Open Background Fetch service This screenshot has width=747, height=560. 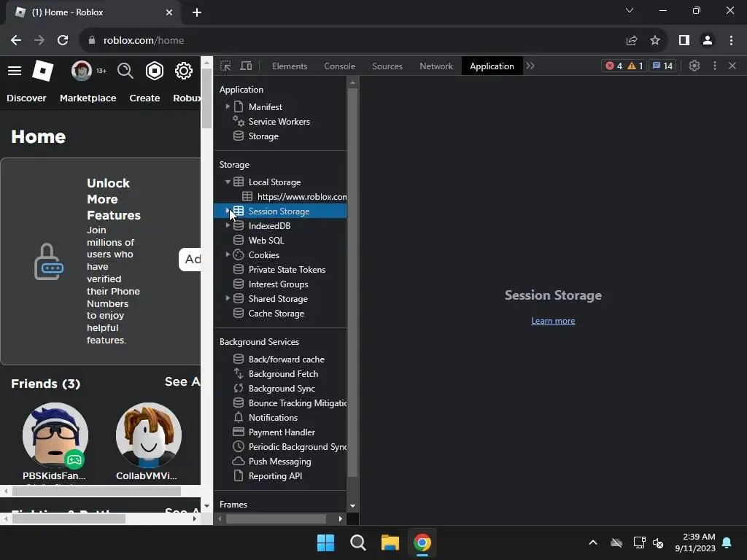tap(283, 374)
